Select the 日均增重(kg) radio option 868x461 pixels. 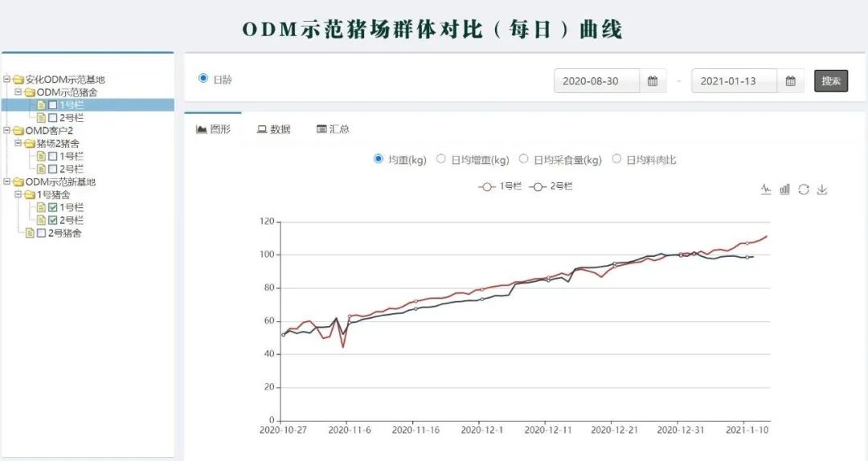pyautogui.click(x=441, y=159)
